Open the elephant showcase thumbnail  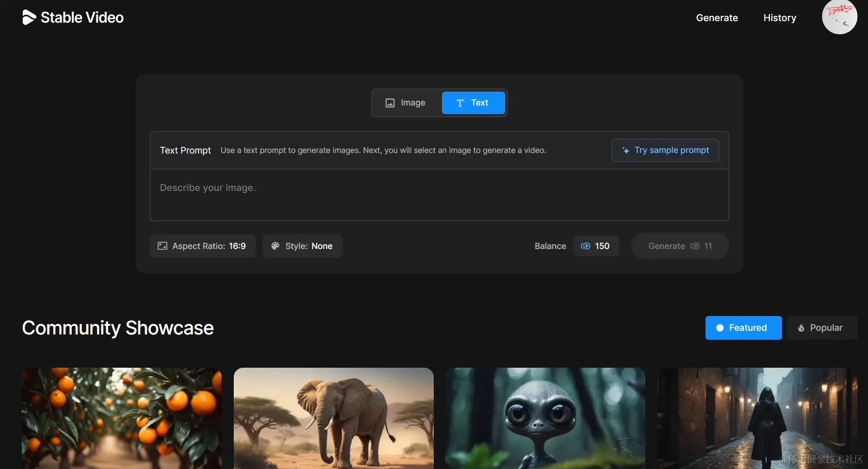[x=333, y=418]
